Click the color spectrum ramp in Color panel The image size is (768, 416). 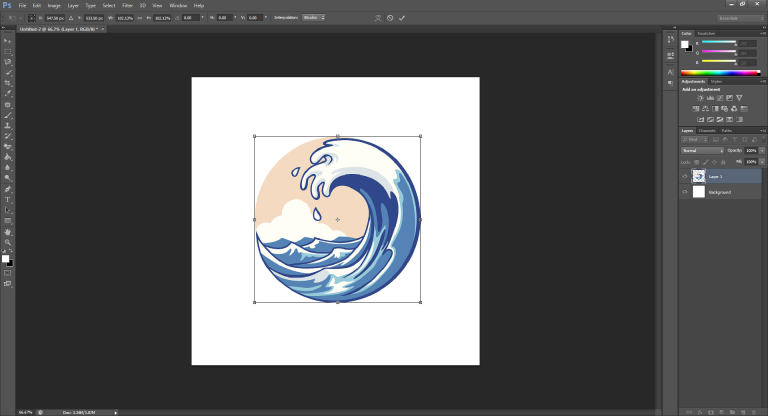point(720,72)
